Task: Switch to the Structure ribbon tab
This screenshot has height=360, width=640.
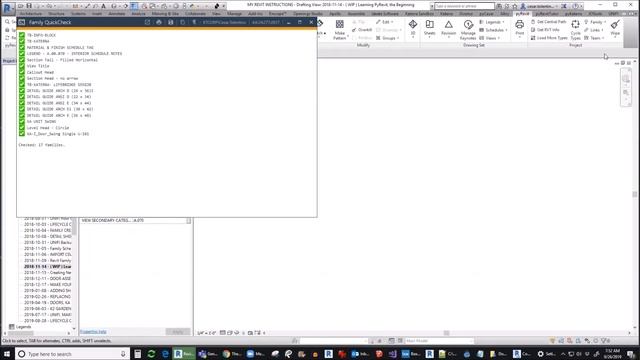Action: [56, 13]
